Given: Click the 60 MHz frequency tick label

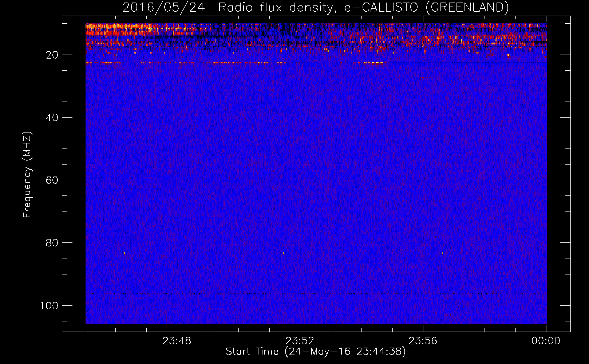Looking at the screenshot, I should pos(52,180).
